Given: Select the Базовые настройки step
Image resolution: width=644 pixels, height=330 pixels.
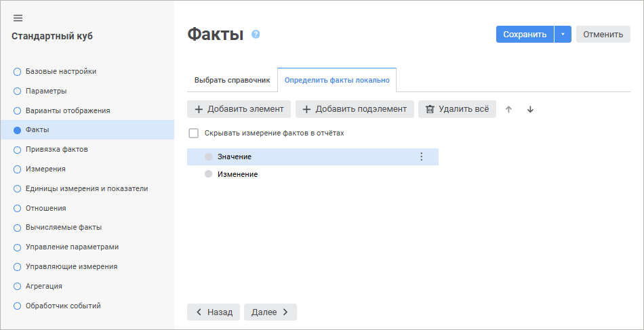Looking at the screenshot, I should (60, 71).
